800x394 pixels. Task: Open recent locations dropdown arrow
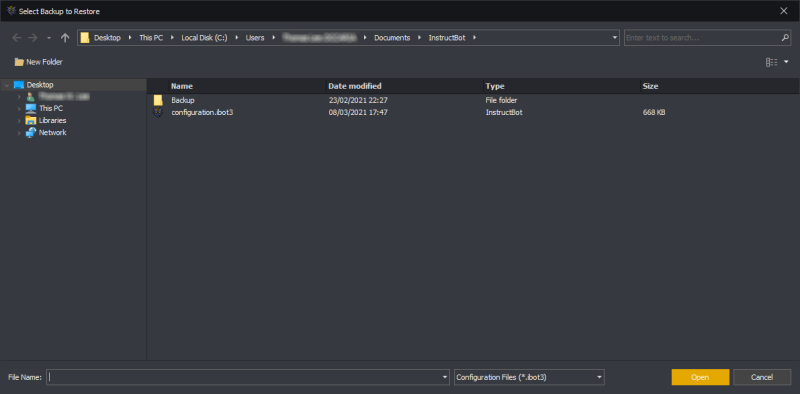pyautogui.click(x=49, y=38)
